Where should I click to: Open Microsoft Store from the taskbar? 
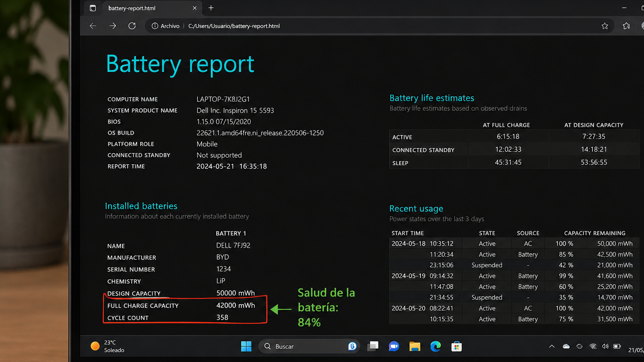click(457, 346)
